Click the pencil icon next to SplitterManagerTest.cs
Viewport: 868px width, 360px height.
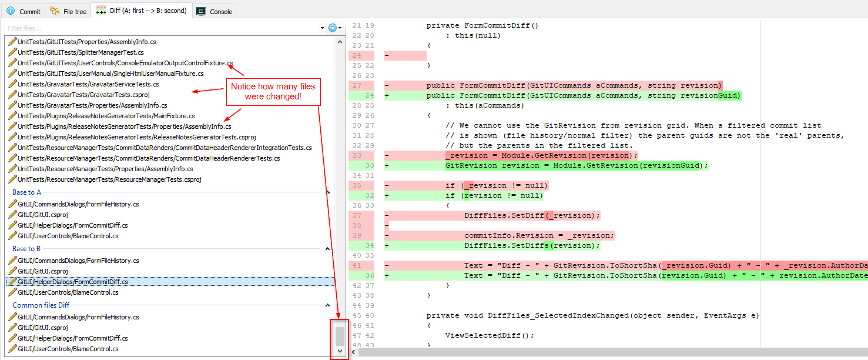(x=13, y=52)
